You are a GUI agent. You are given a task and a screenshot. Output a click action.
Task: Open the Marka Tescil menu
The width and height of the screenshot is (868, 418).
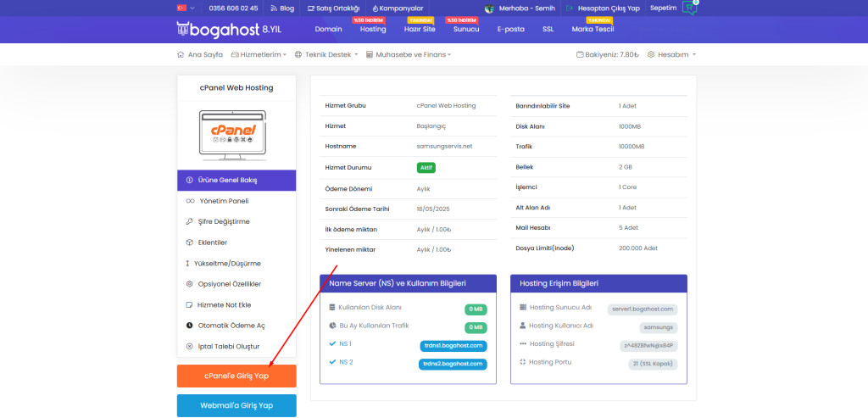tap(593, 29)
